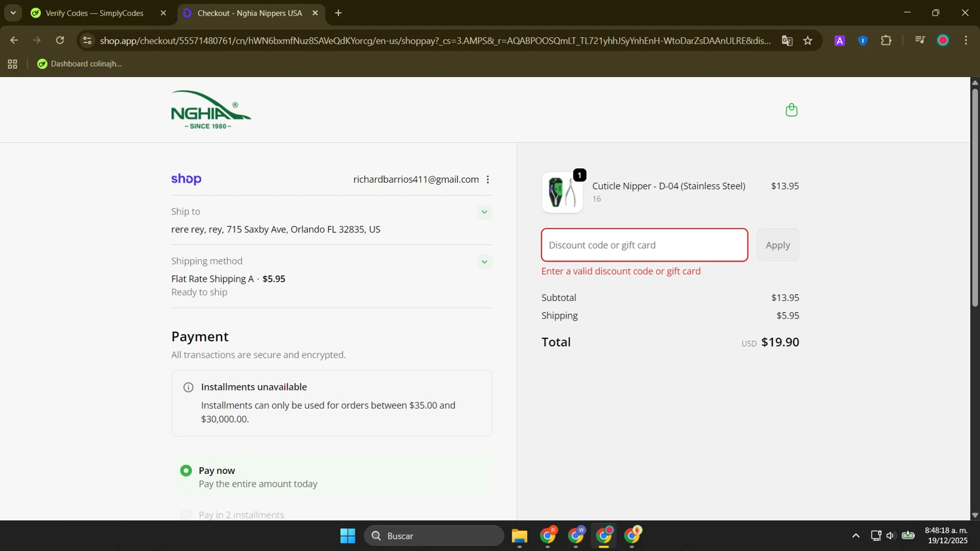The width and height of the screenshot is (980, 551).
Task: Open the Dashboard colinajh bookmark
Action: 80,64
